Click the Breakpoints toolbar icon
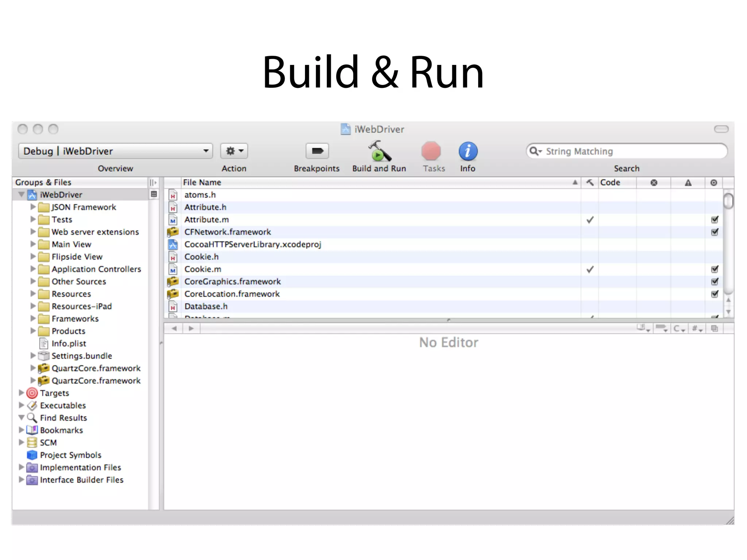This screenshot has height=560, width=747. click(317, 151)
